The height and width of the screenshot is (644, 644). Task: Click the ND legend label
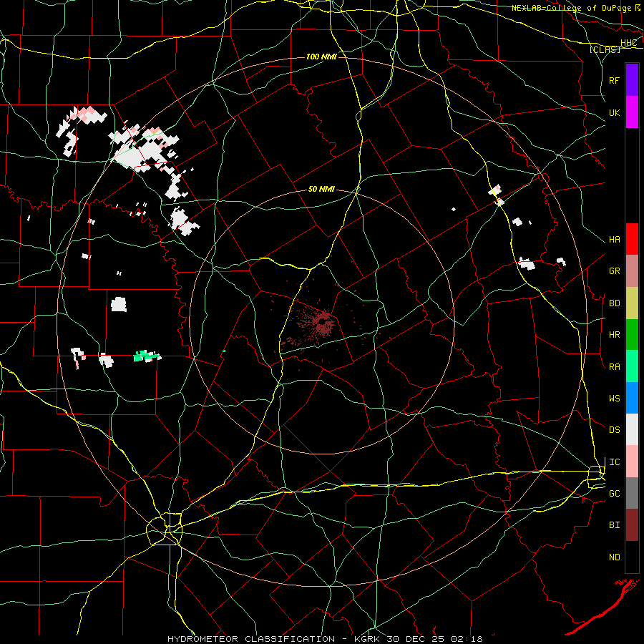coord(615,557)
